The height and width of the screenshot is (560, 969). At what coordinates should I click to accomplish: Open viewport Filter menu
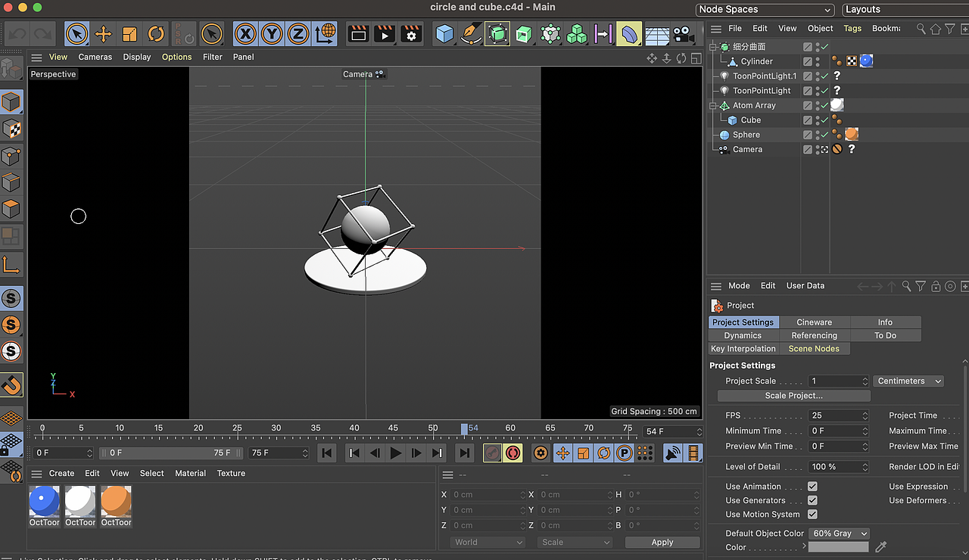tap(213, 57)
